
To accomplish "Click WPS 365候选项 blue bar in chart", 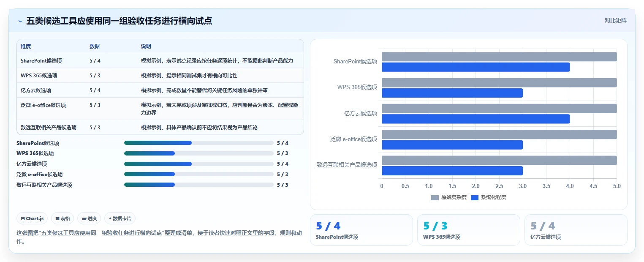I will coord(452,93).
